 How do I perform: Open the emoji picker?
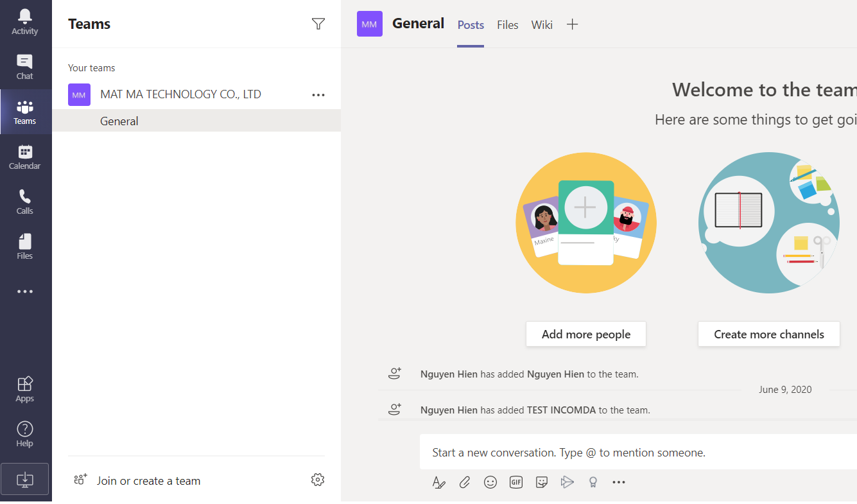[490, 482]
